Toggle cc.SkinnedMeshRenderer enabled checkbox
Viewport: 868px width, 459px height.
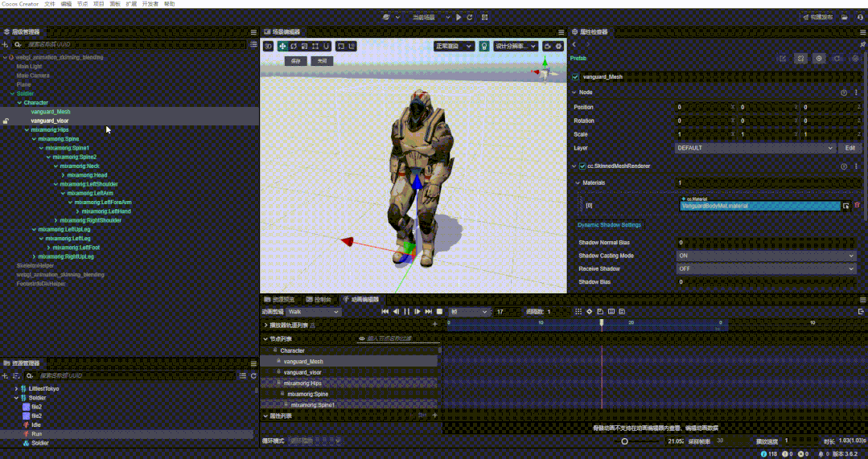[582, 166]
